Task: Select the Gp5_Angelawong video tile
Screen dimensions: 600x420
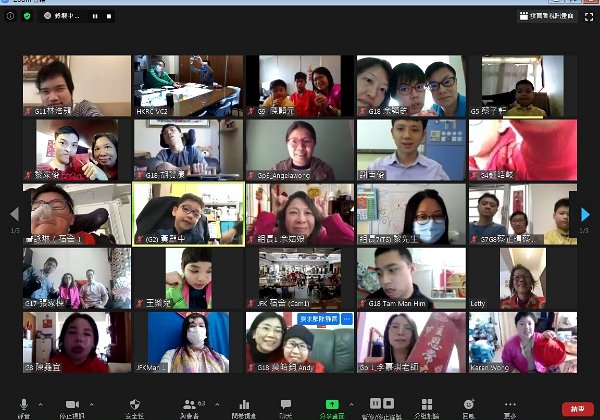Action: point(300,150)
